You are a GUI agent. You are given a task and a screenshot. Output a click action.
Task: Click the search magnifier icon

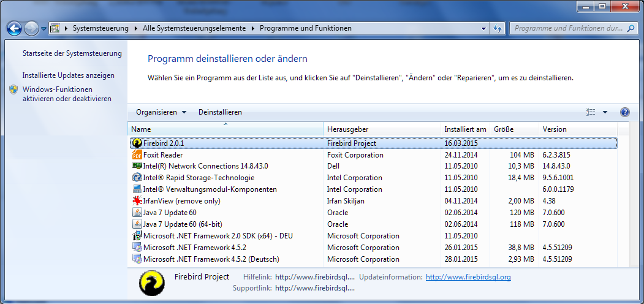(630, 28)
